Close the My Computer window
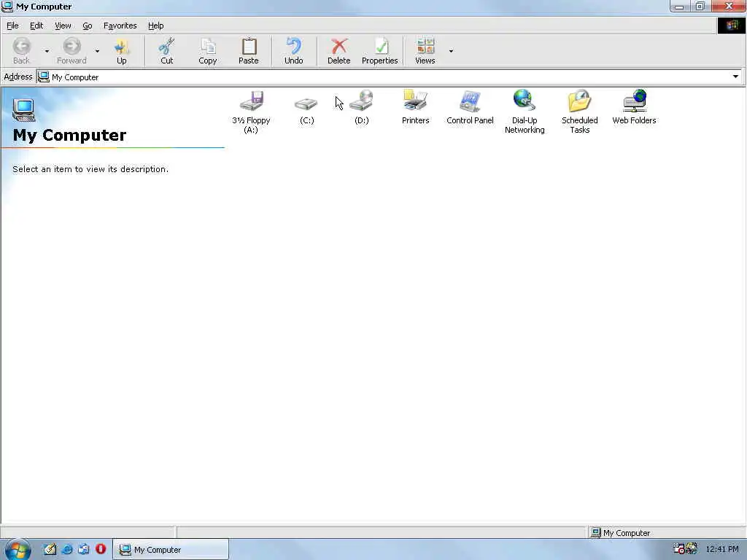The height and width of the screenshot is (560, 747). point(728,6)
